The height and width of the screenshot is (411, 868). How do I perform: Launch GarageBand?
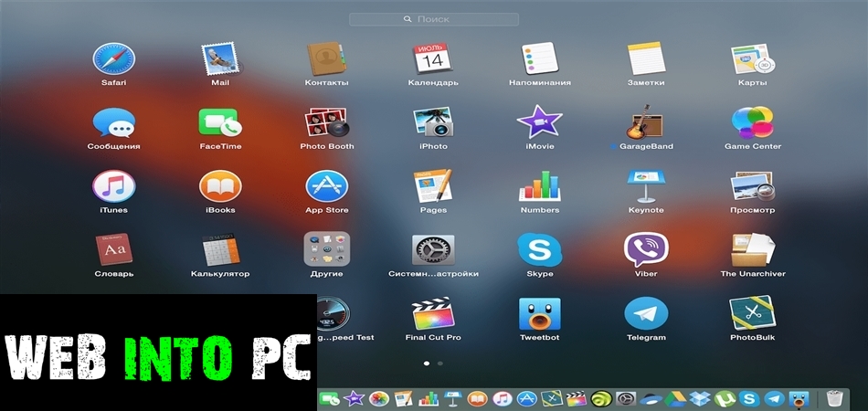(645, 122)
